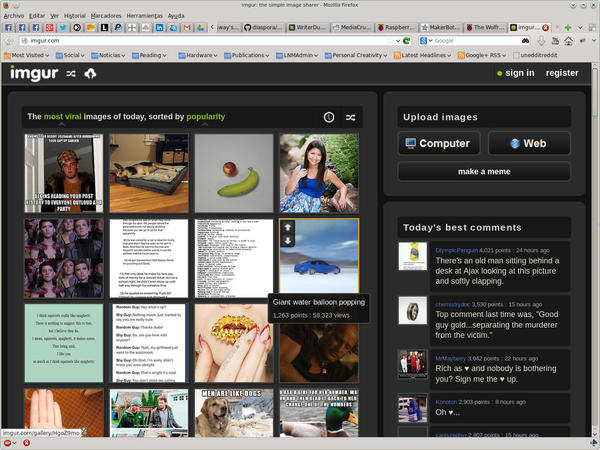This screenshot has height=450, width=600.
Task: Click the first Facebook bookmark icon in the toolbar
Action: click(9, 27)
